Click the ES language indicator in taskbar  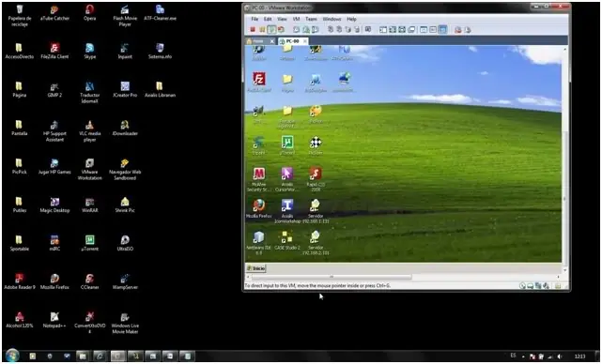pos(513,356)
